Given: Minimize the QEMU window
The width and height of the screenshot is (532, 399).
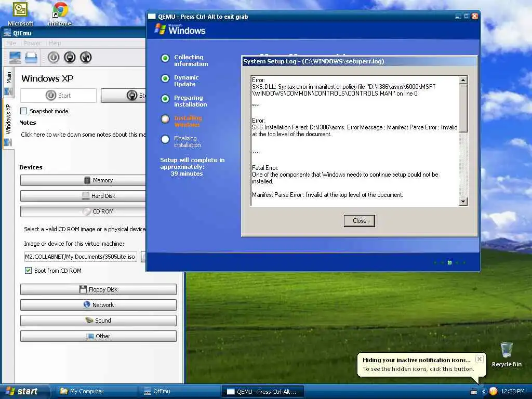Looking at the screenshot, I should [458, 16].
